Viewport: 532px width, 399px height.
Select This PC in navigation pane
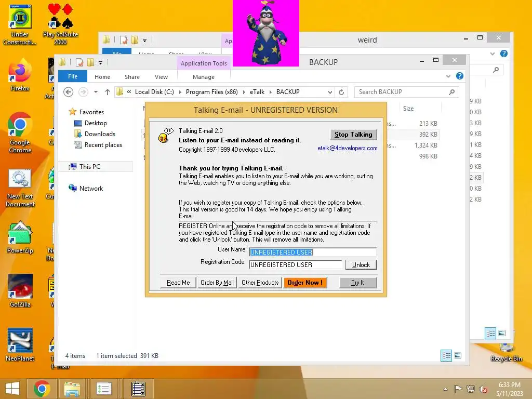[89, 167]
